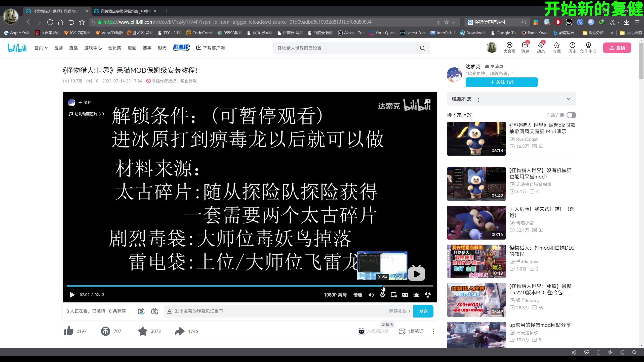
Task: Expand hidden bookmarks chevron
Action: click(x=612, y=33)
